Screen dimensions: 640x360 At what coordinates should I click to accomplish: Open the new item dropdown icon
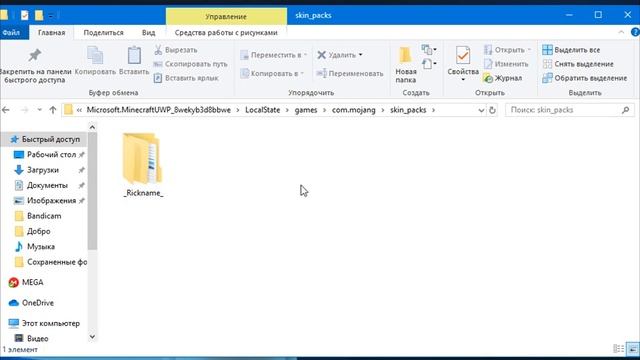(x=429, y=50)
